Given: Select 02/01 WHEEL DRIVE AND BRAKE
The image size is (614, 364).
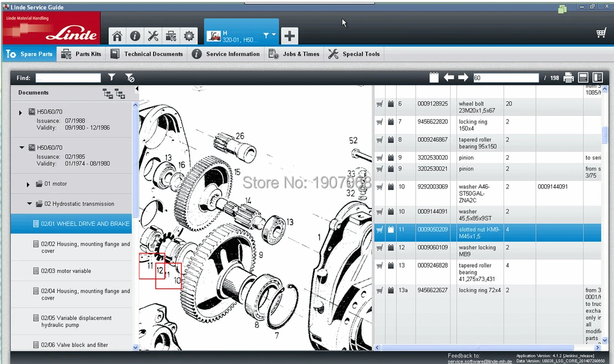Looking at the screenshot, I should click(71, 224).
